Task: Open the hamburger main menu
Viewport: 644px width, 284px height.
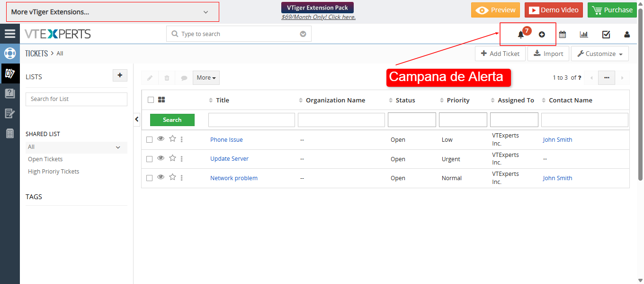Action: (10, 34)
